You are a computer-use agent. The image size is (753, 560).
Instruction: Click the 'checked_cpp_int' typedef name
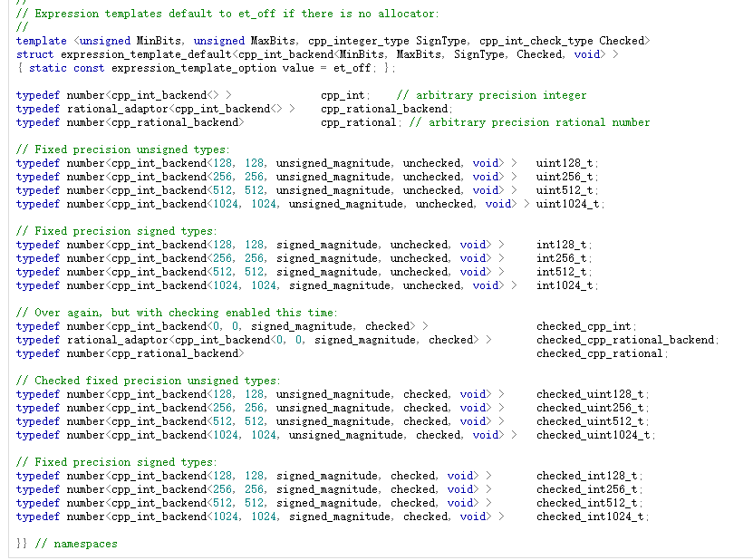(586, 326)
